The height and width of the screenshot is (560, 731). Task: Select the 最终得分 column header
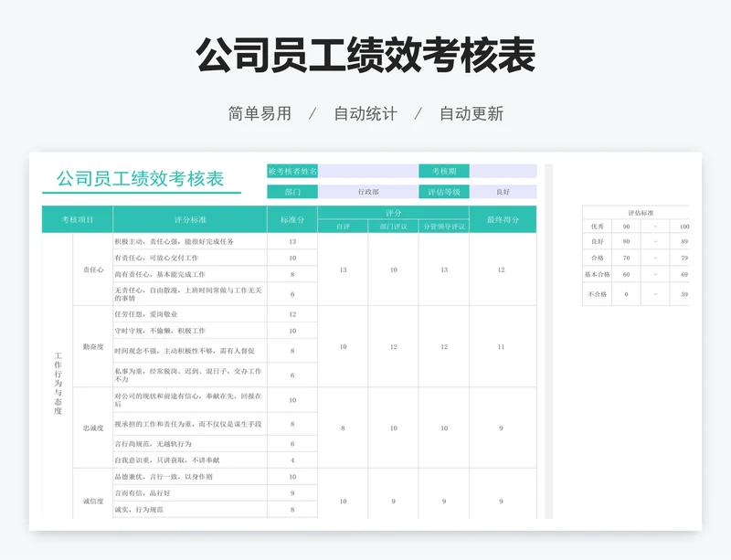[x=503, y=219]
